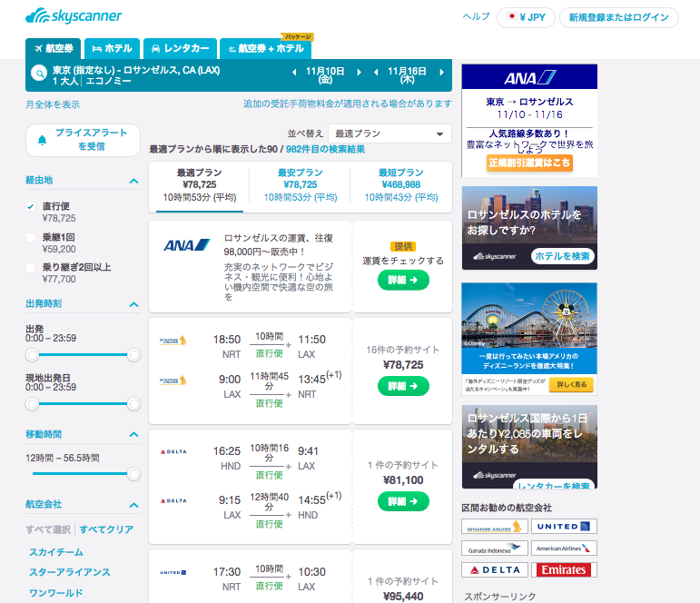Collapse the 経由地 stops filter section
Screen dimensions: 700x603
[133, 181]
